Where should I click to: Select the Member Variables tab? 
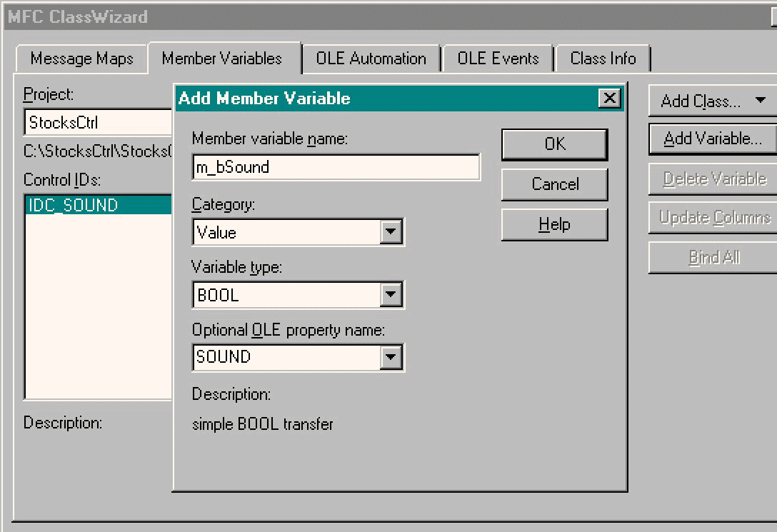pyautogui.click(x=222, y=59)
